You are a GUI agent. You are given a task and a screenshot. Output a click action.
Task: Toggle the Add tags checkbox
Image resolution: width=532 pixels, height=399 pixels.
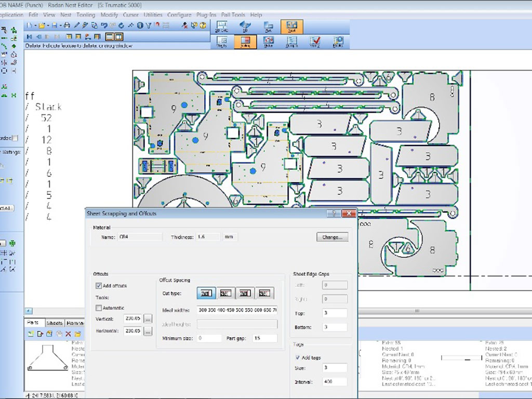297,357
